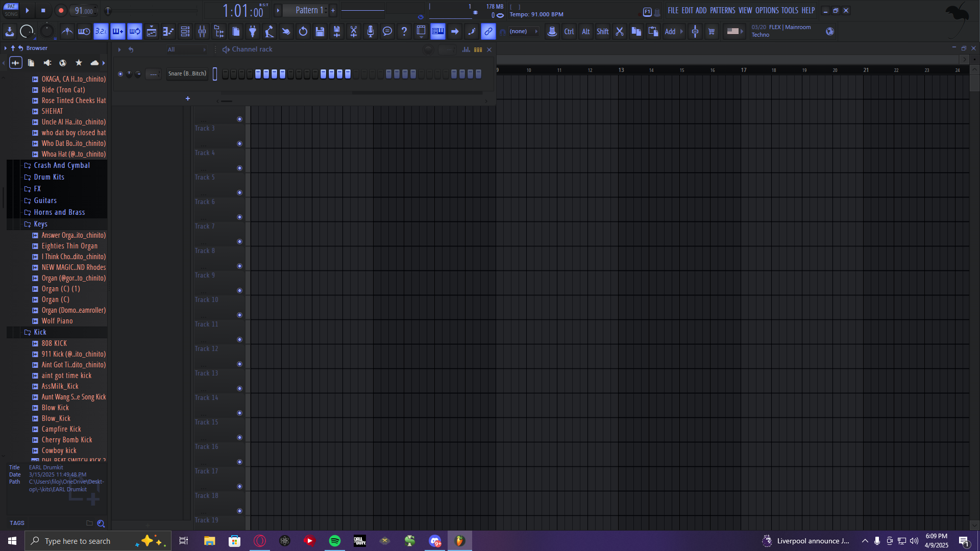This screenshot has width=980, height=551.
Task: Select the Wolf Piano sample
Action: coord(57,321)
